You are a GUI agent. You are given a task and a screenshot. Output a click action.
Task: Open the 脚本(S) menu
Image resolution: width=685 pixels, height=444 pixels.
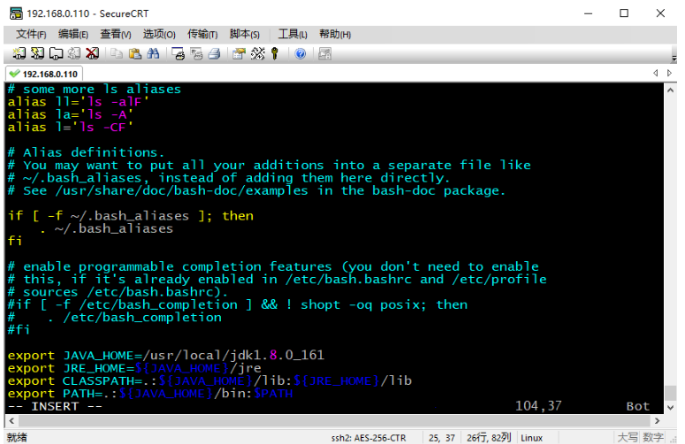pos(245,34)
